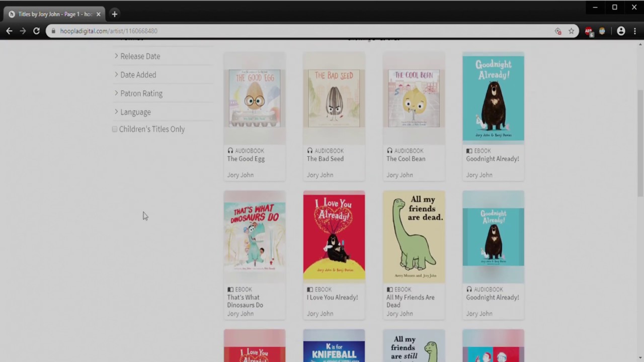Click the browser forward arrow

23,31
